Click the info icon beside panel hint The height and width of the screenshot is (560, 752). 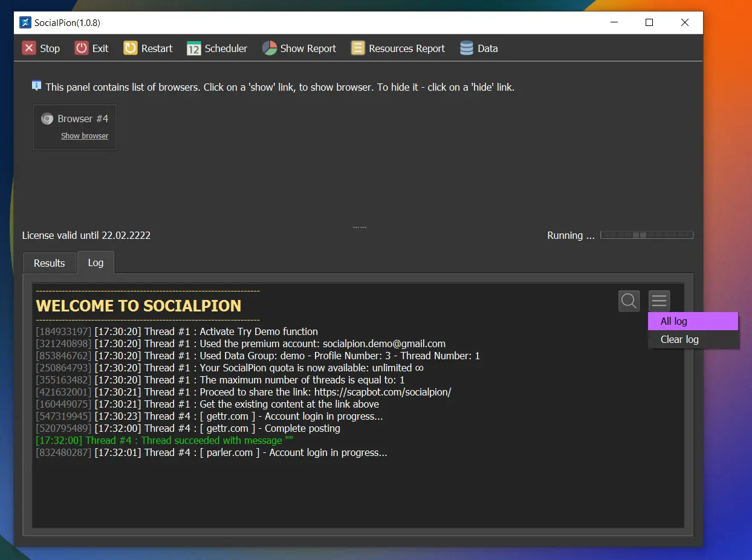pos(37,86)
